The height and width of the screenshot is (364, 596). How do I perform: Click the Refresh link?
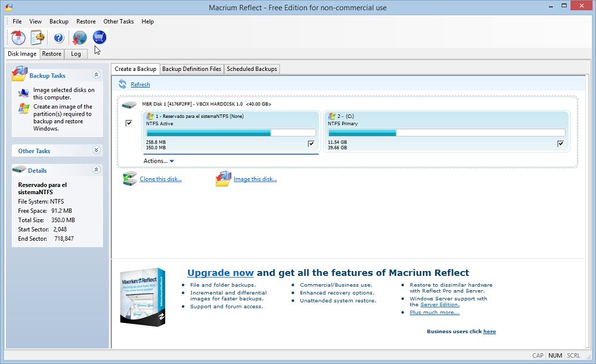[140, 85]
